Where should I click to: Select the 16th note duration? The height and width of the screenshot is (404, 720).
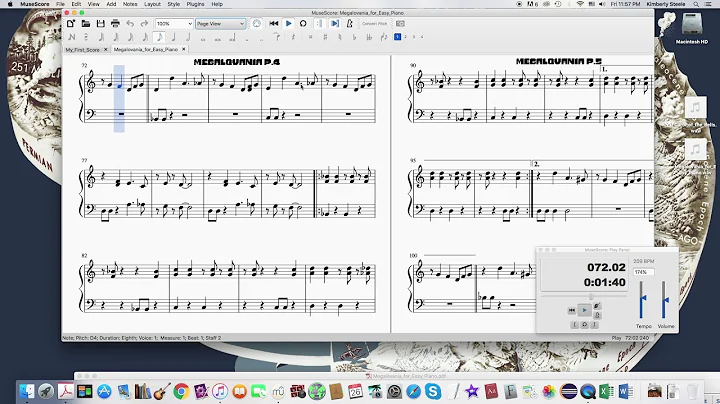(145, 37)
